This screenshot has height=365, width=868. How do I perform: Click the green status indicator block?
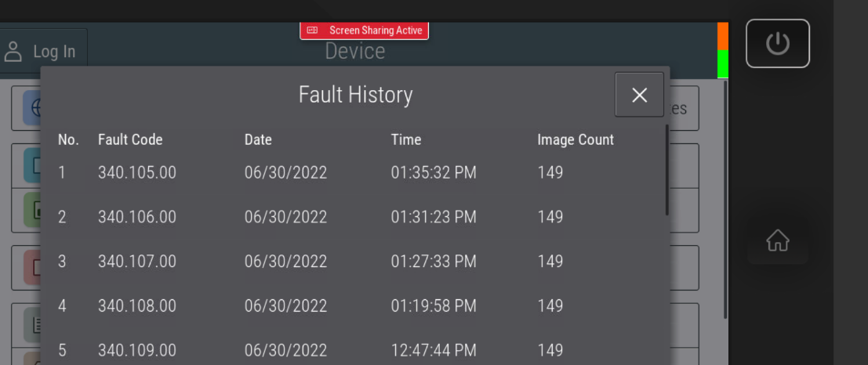(x=723, y=63)
